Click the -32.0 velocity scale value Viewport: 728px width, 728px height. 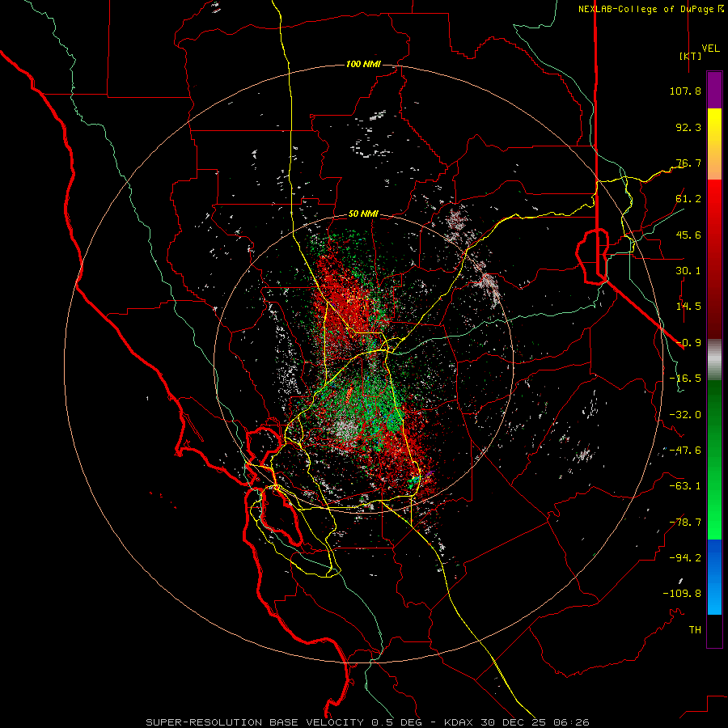(685, 415)
